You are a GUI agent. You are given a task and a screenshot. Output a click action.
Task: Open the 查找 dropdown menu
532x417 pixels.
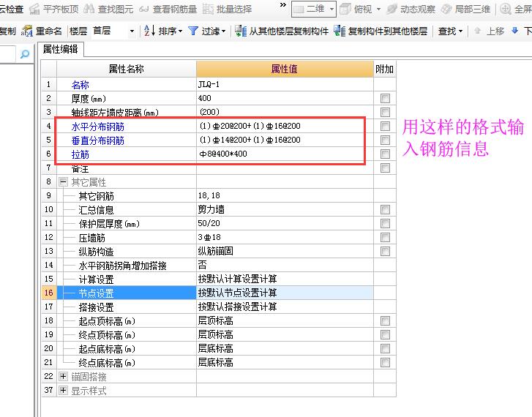[450, 31]
